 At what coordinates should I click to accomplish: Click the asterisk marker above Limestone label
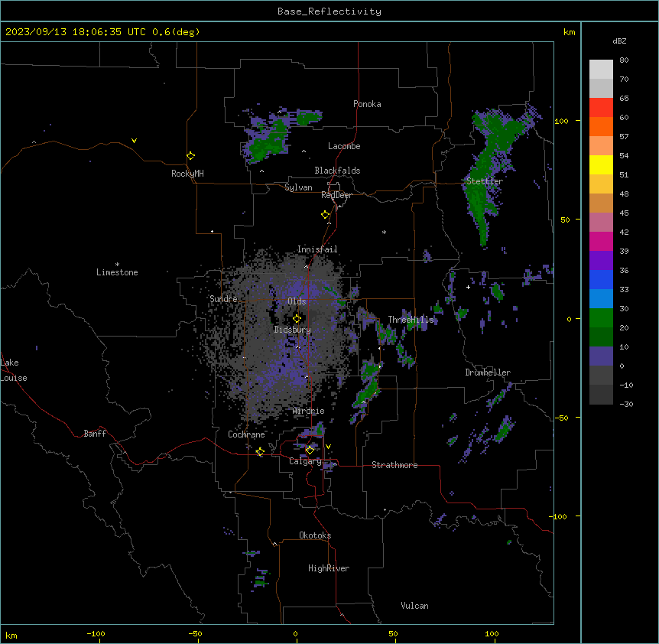tap(117, 265)
